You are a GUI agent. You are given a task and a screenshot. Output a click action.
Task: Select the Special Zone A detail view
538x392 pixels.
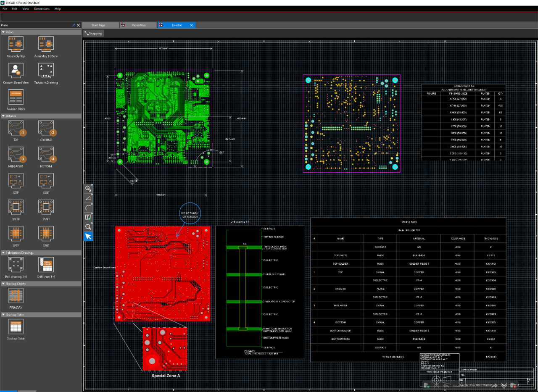[165, 349]
